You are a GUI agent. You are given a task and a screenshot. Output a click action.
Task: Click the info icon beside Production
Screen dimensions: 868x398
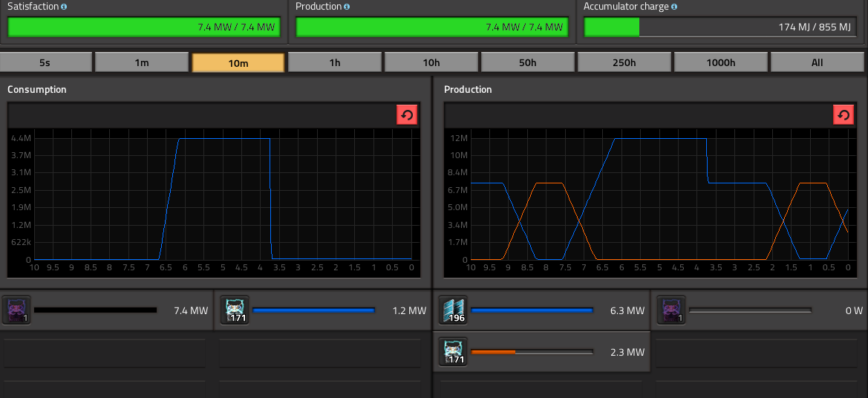click(x=347, y=7)
